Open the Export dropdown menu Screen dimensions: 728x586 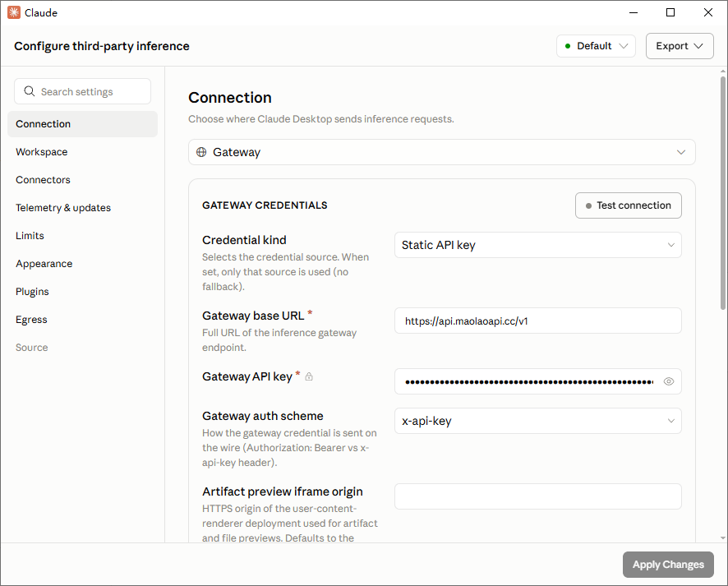(680, 46)
